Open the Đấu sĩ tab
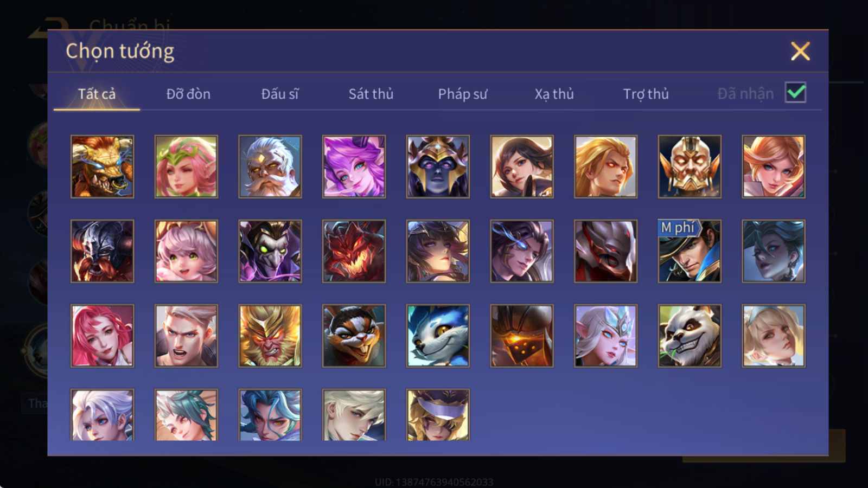This screenshot has height=488, width=868. coord(279,94)
